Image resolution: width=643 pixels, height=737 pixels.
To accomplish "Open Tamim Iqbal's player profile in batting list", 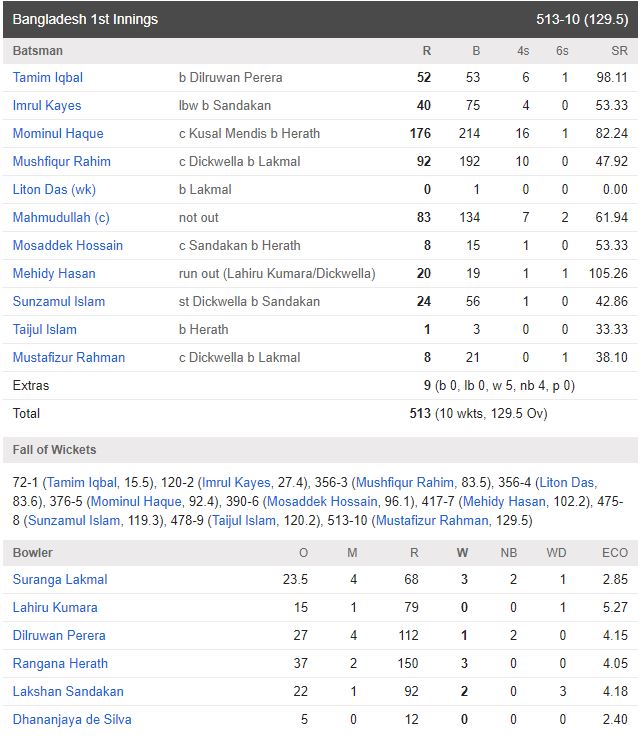I will (48, 77).
